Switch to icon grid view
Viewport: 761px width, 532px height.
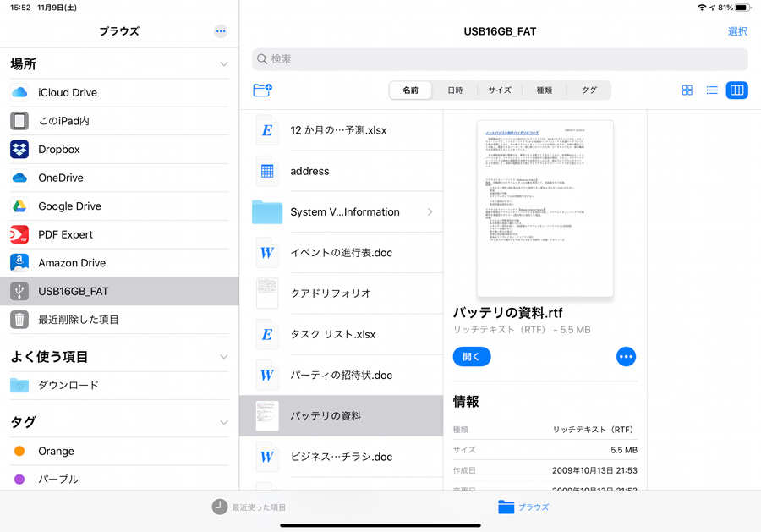[x=687, y=90]
